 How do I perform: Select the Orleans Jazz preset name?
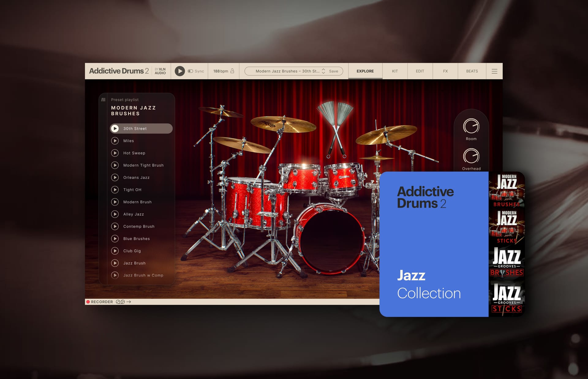point(136,177)
